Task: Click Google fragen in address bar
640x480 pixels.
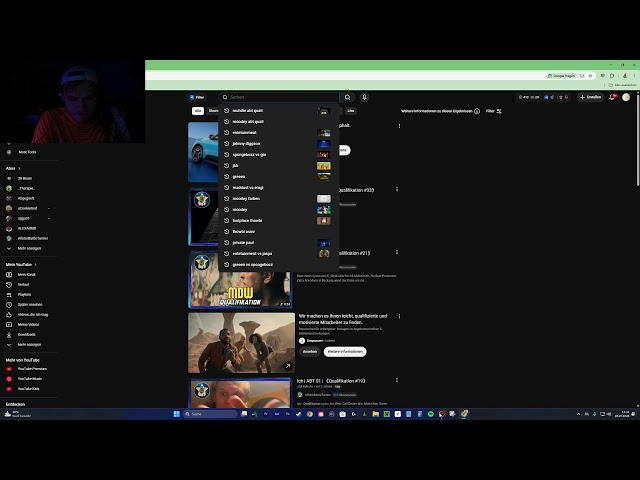Action: [561, 76]
